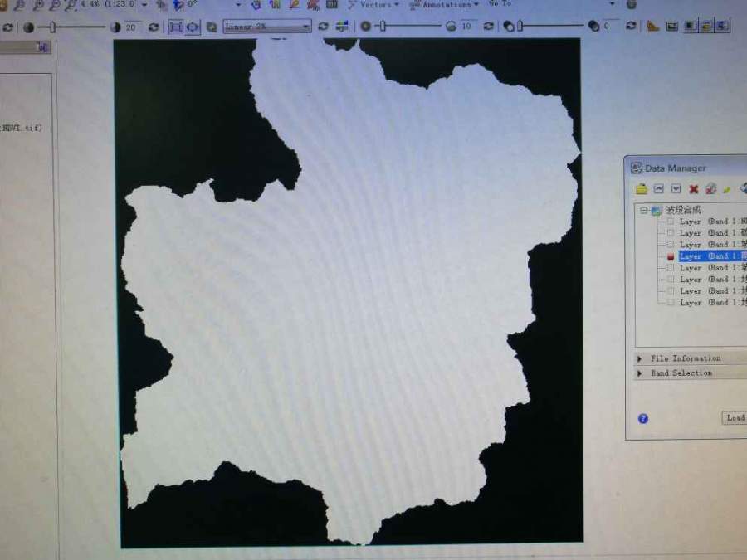Screen dimensions: 747x560
Task: Click the NDVI.tif) entry in the left panel
Action: (x=22, y=128)
